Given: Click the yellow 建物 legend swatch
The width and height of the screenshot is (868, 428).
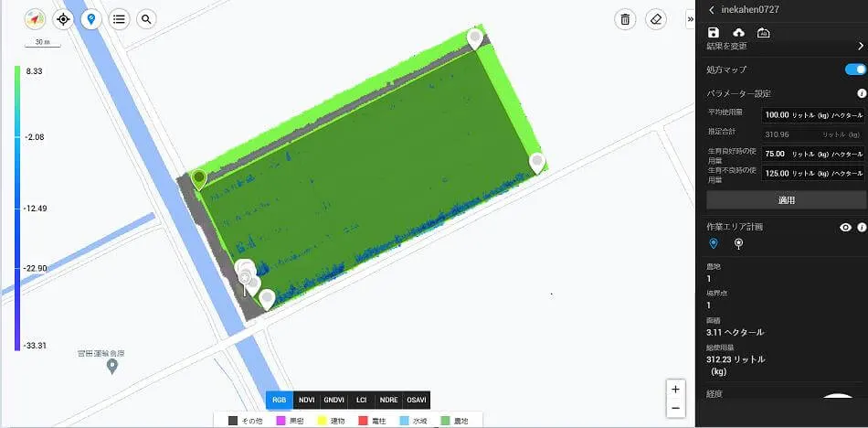Looking at the screenshot, I should click(321, 421).
